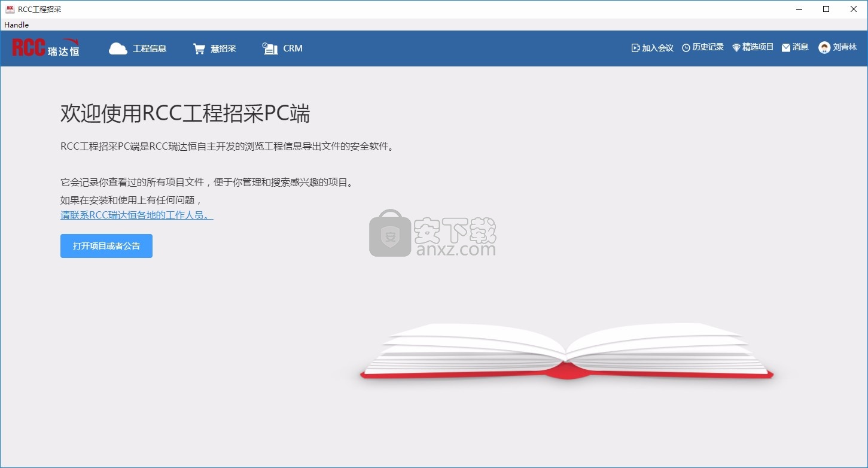Open 历史记录 history records
The height and width of the screenshot is (468, 868).
coord(708,47)
